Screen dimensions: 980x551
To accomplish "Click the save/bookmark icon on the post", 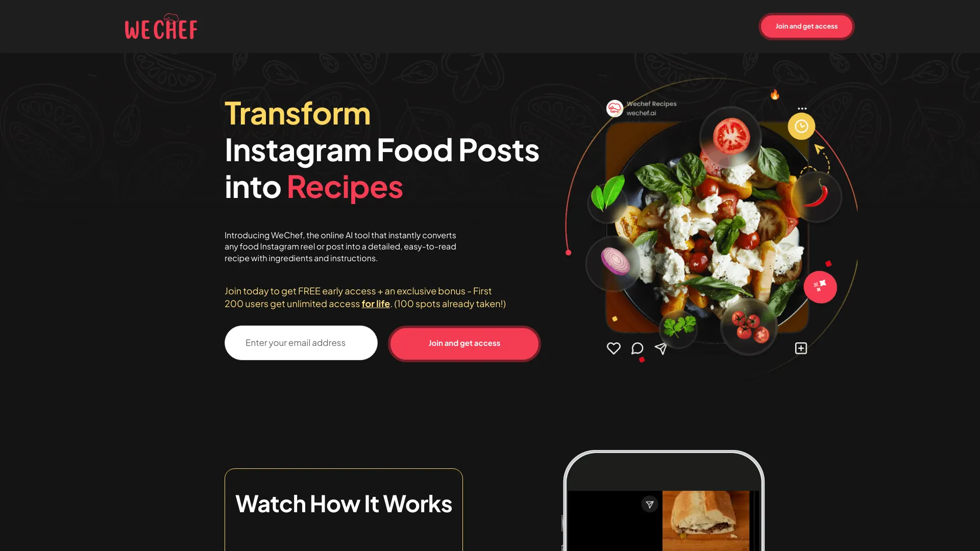I will 801,348.
